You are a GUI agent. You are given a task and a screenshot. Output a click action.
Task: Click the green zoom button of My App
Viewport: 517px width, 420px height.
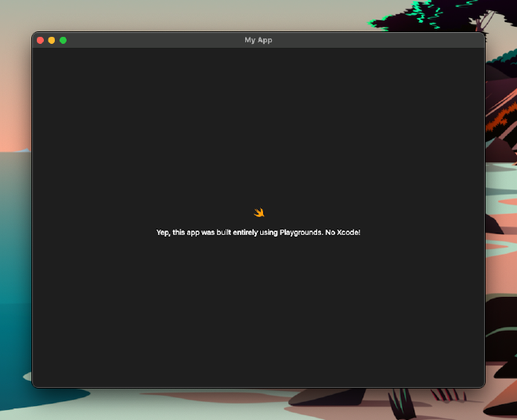pyautogui.click(x=63, y=40)
